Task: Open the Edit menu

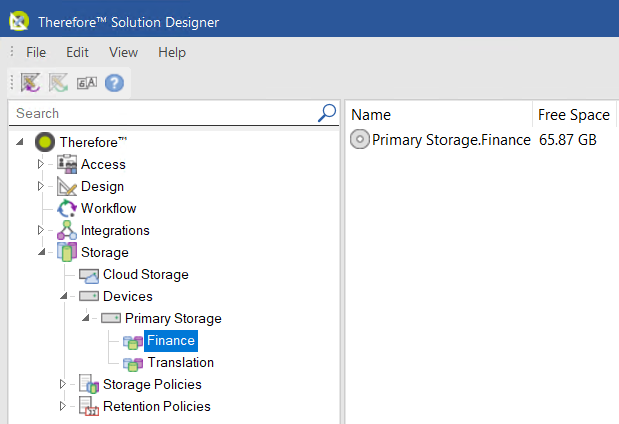Action: [x=77, y=52]
